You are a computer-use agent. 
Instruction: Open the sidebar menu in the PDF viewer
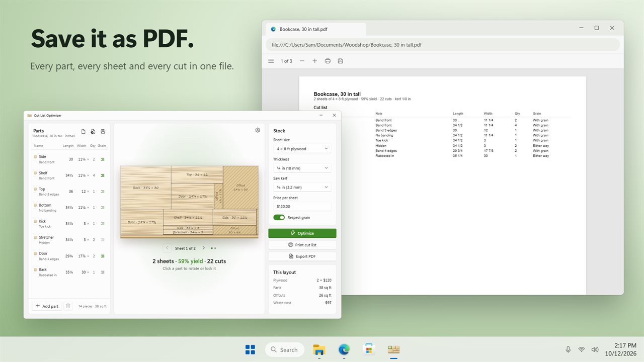[271, 61]
